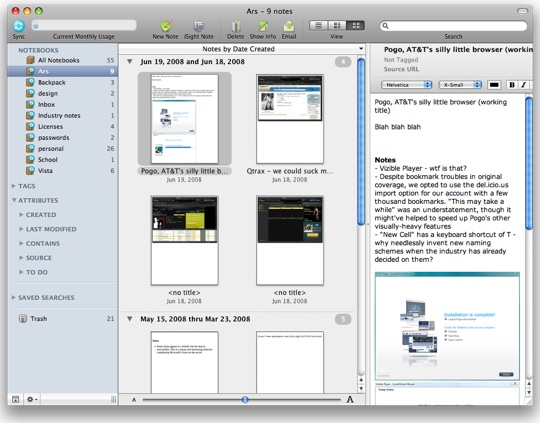Open the gear action menu

pos(32,399)
